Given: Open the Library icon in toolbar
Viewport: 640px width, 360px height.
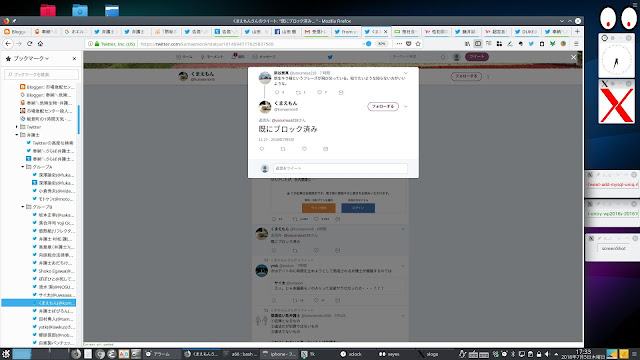Looking at the screenshot, I should click(x=467, y=44).
